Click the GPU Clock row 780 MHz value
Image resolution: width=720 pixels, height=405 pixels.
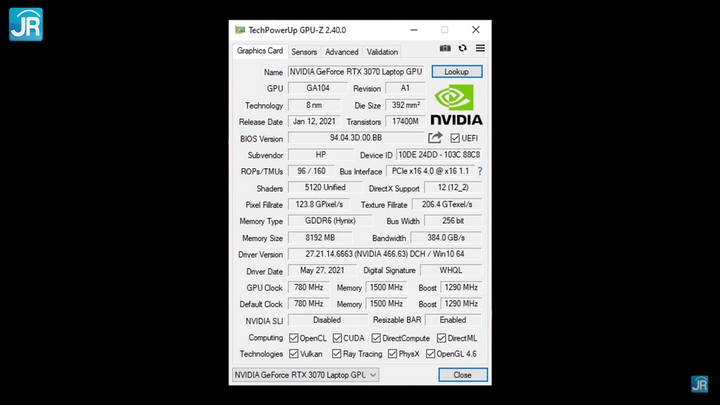[x=309, y=287]
